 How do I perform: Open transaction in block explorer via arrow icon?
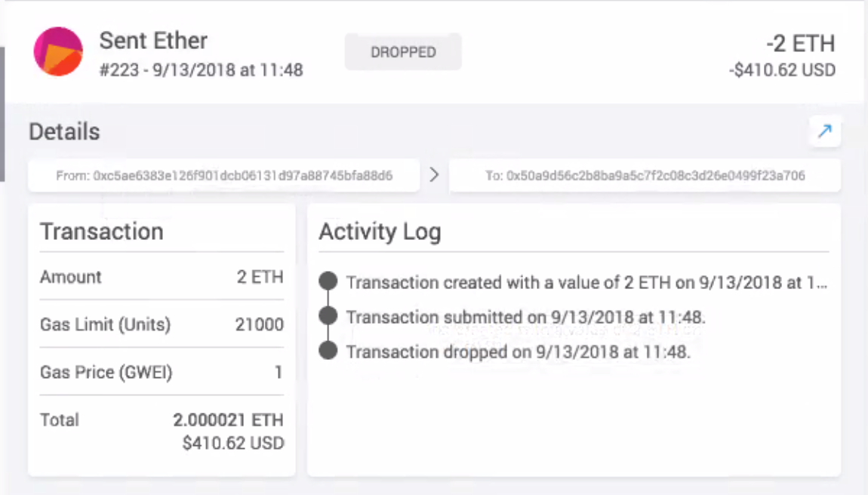click(x=824, y=131)
